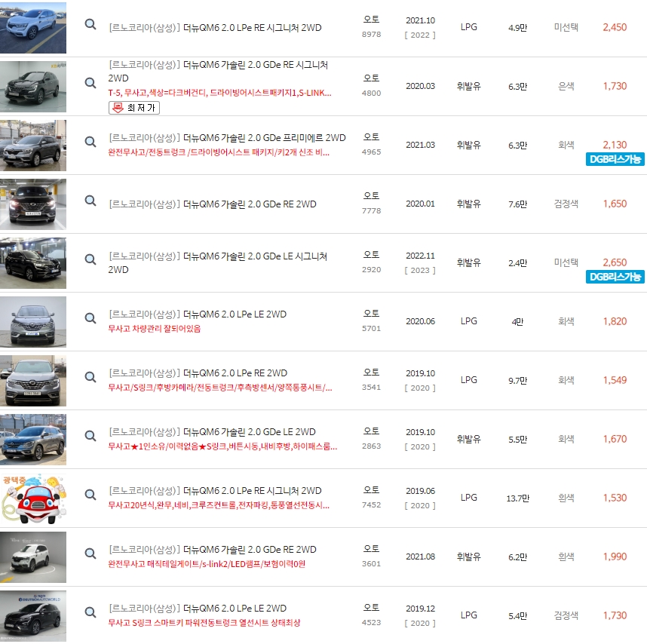Image resolution: width=647 pixels, height=644 pixels.
Task: Click price 1,670
Action: (x=615, y=439)
